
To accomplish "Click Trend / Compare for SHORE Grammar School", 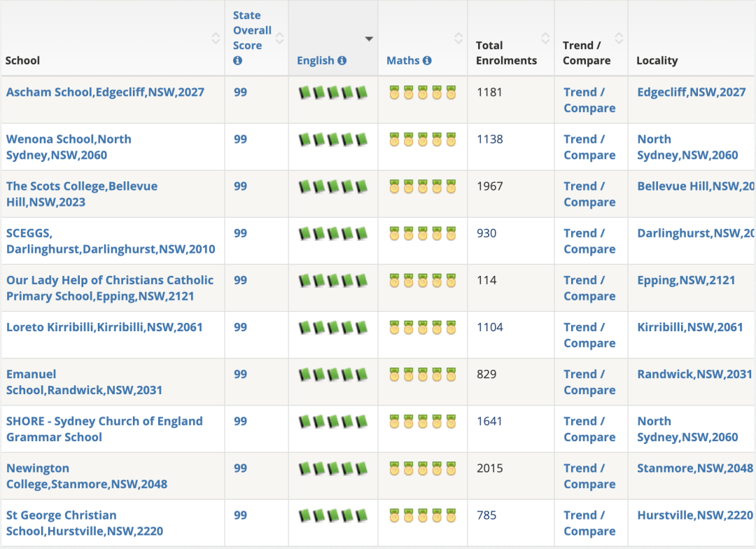I will tap(589, 429).
